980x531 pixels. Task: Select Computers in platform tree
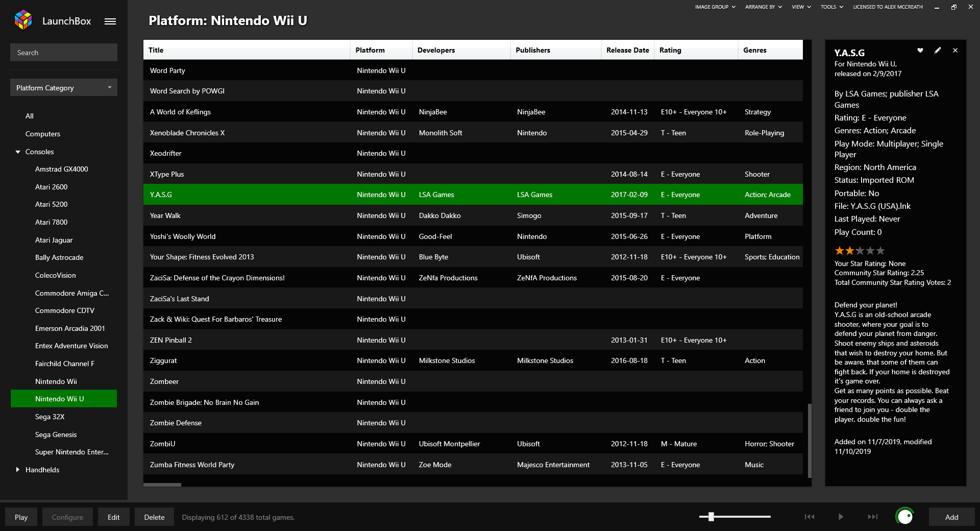[x=43, y=134]
